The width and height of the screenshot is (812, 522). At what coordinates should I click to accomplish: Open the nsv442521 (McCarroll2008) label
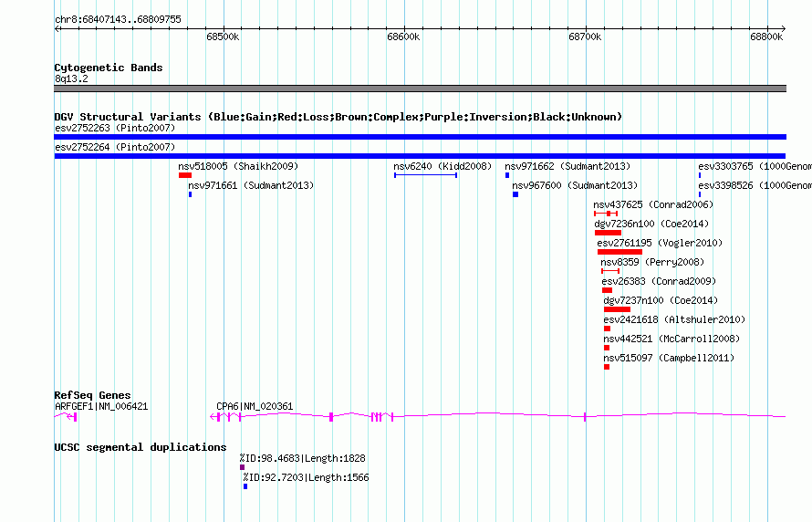coord(671,339)
